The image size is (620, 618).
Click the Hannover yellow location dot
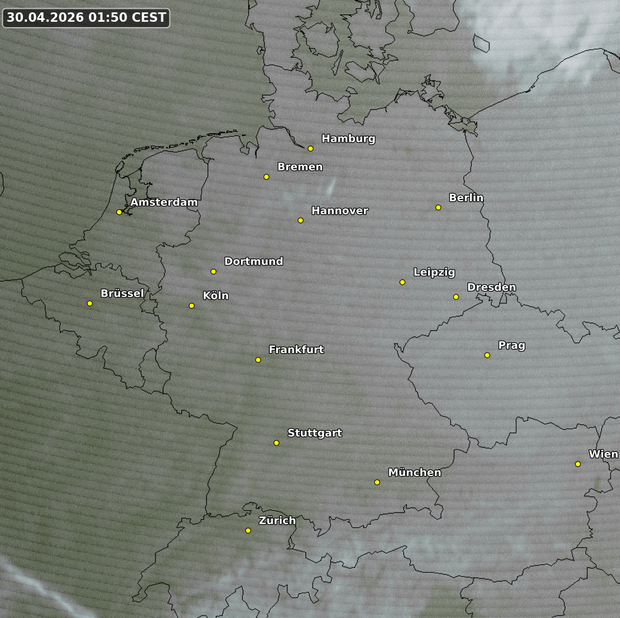click(300, 220)
